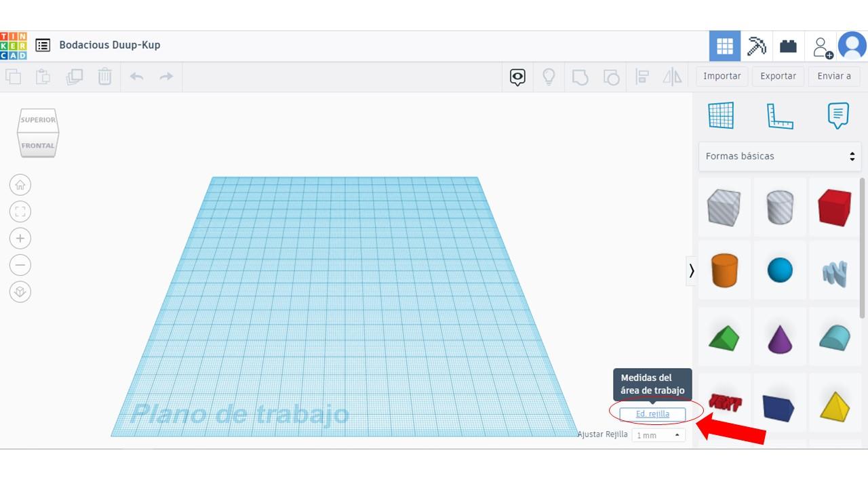Open the designs list icon beside the title
868x488 pixels.
point(43,45)
